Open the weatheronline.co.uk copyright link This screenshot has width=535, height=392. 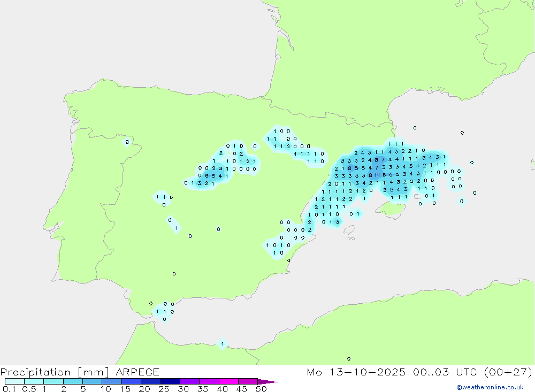coord(490,387)
